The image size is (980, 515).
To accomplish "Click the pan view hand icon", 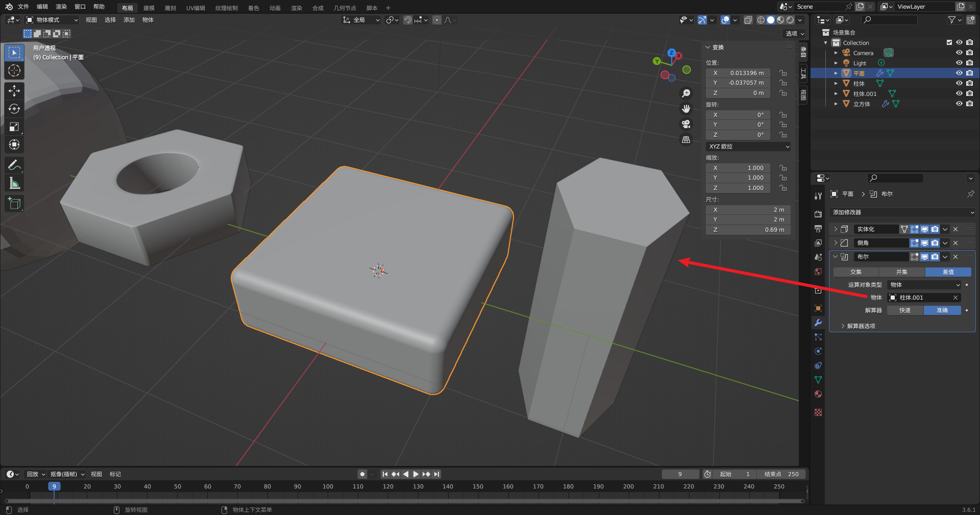I will pyautogui.click(x=686, y=109).
